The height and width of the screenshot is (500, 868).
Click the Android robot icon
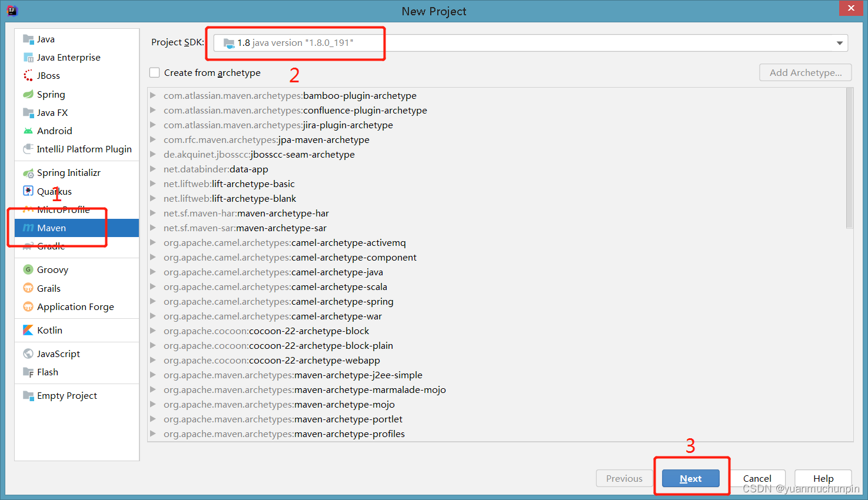pyautogui.click(x=28, y=131)
